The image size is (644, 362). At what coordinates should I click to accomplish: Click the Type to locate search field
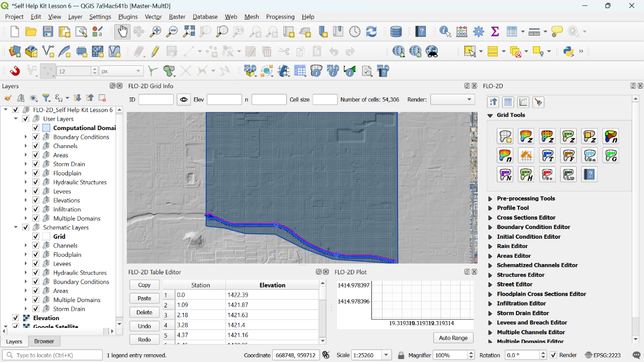click(x=53, y=355)
